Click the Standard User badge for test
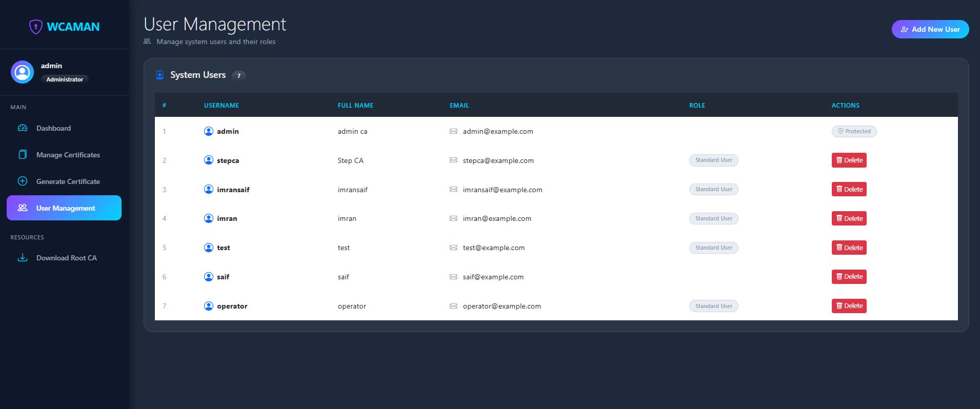 click(713, 248)
